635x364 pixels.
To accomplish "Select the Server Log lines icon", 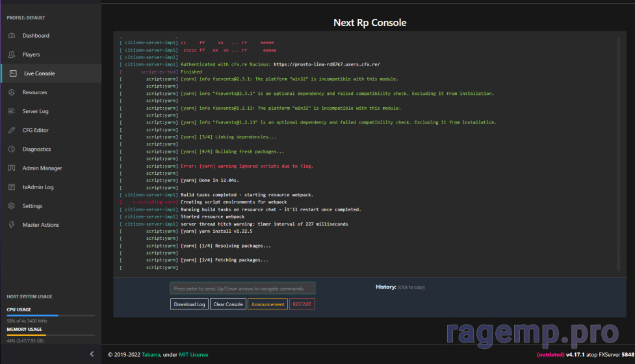I will 12,111.
